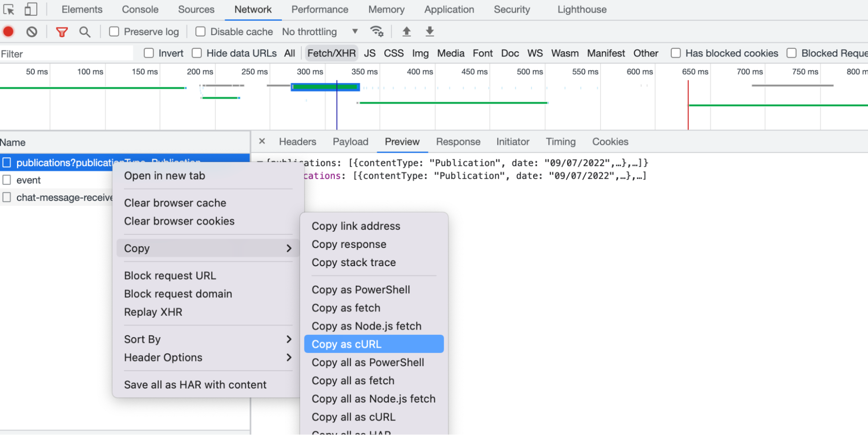Click Save all as HAR with content
The width and height of the screenshot is (868, 435).
pyautogui.click(x=195, y=384)
